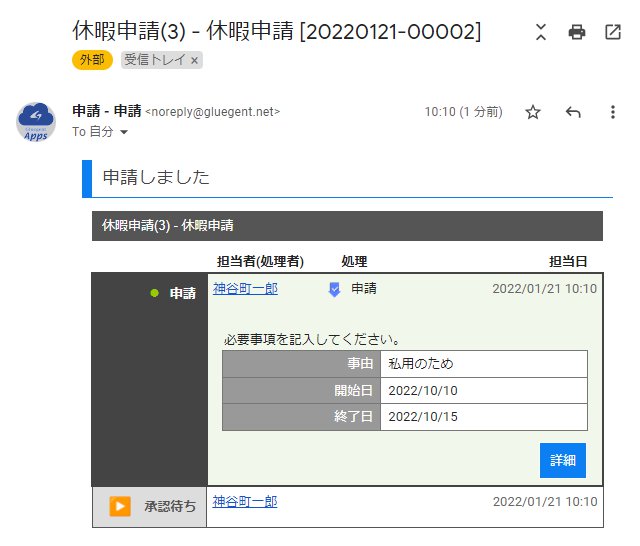Click the blue 詳細 button
The image size is (640, 546).
(x=563, y=460)
